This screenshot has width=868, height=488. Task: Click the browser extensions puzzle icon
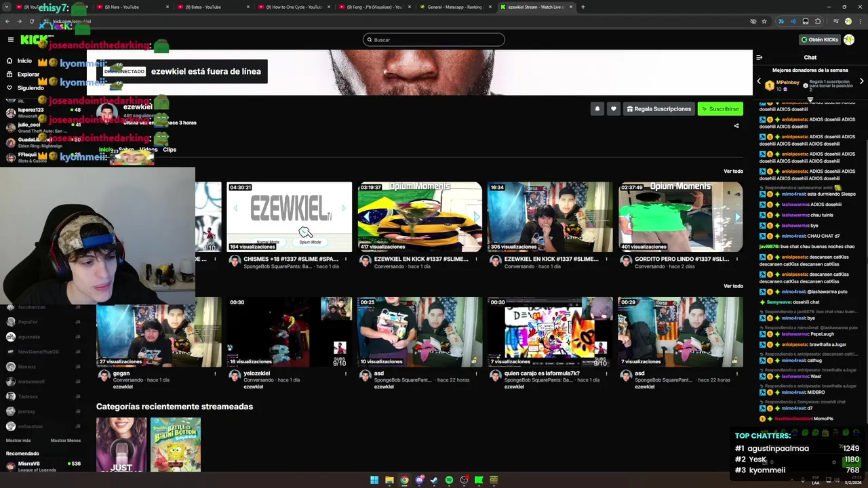point(818,21)
